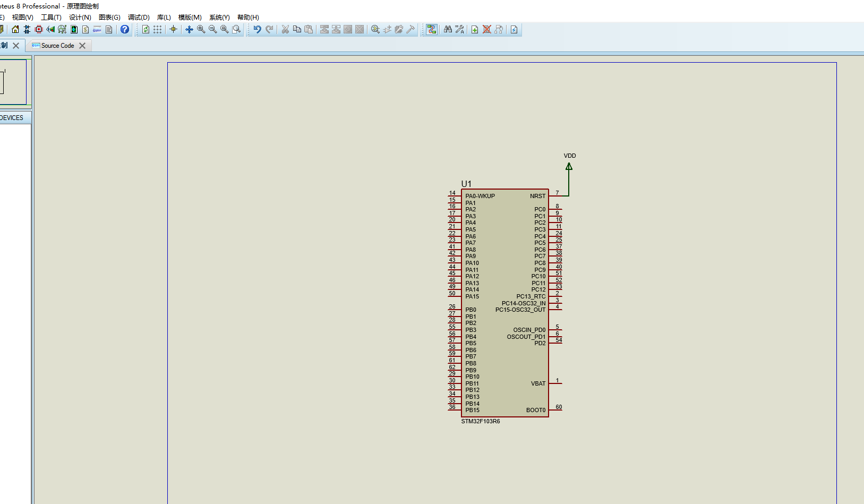The image size is (864, 504).
Task: Open the blue Help question mark icon
Action: click(124, 29)
